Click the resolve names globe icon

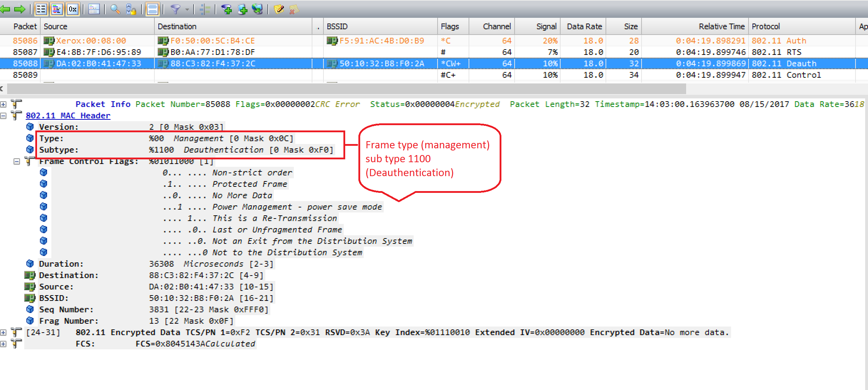click(x=257, y=9)
